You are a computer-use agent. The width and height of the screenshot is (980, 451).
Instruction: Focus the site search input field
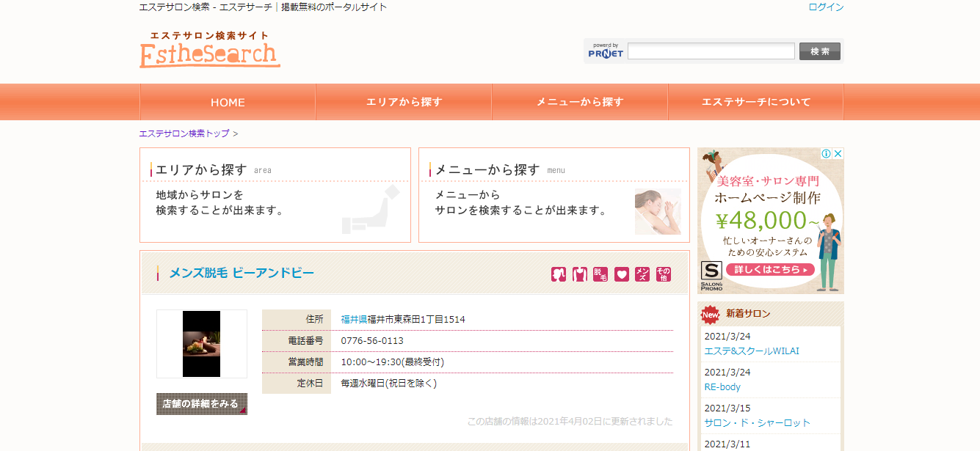711,51
